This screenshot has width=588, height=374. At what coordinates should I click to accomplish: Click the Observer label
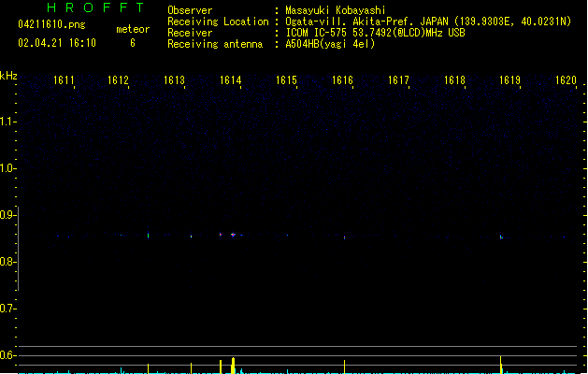click(190, 10)
